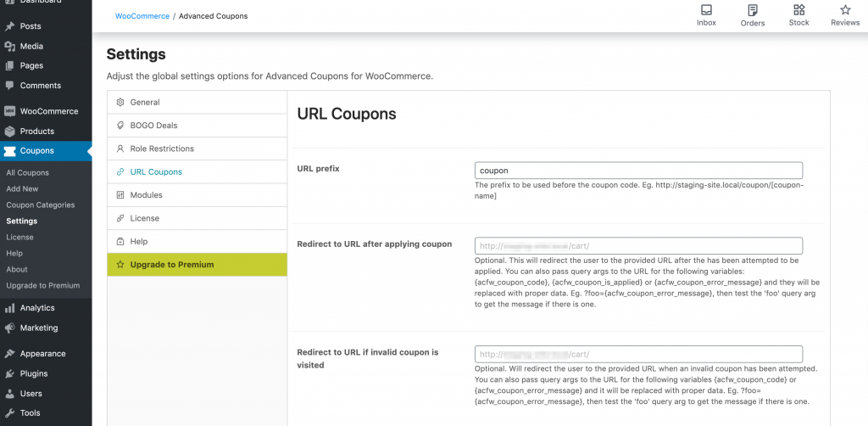868x426 pixels.
Task: Click the Upgrade to Premium star icon
Action: pyautogui.click(x=120, y=265)
